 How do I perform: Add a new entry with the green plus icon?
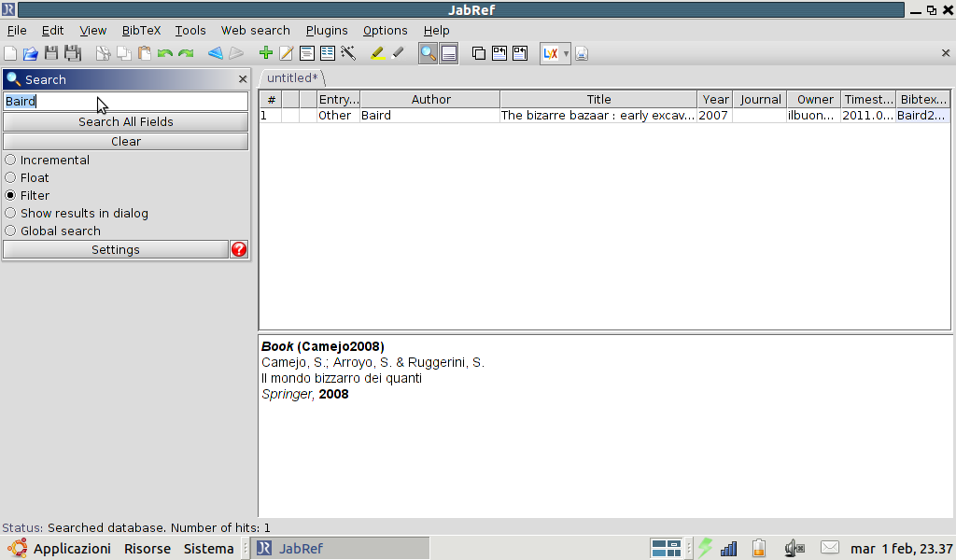(265, 53)
